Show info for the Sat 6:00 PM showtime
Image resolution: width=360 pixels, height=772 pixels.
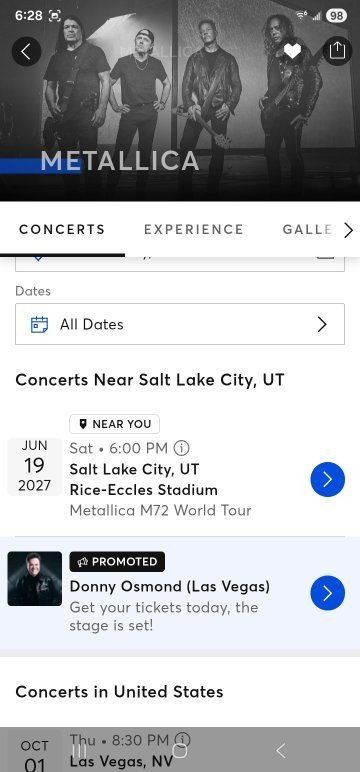(182, 448)
